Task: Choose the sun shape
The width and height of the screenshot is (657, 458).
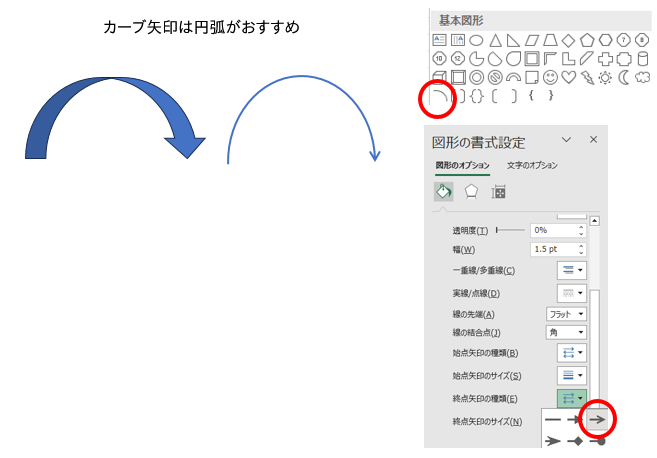Action: [x=605, y=78]
